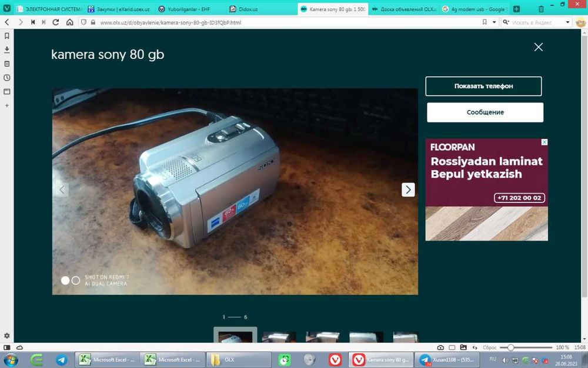Open a new tab with plus button

point(516,9)
